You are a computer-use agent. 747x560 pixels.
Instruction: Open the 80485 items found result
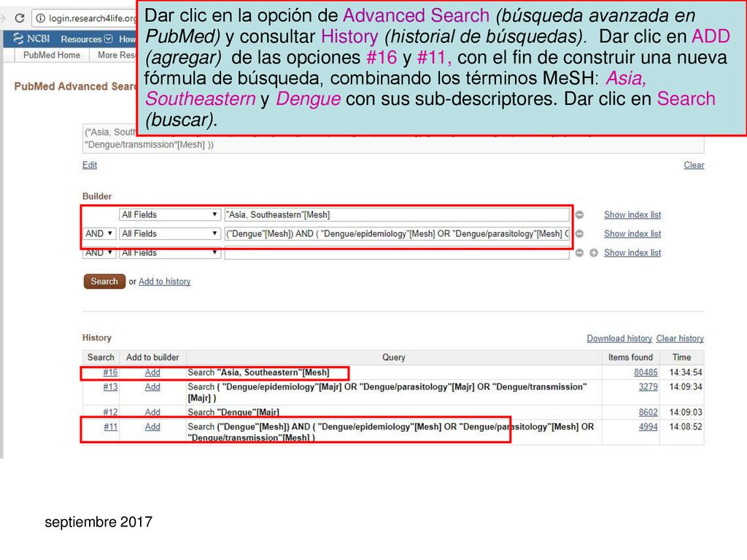646,373
